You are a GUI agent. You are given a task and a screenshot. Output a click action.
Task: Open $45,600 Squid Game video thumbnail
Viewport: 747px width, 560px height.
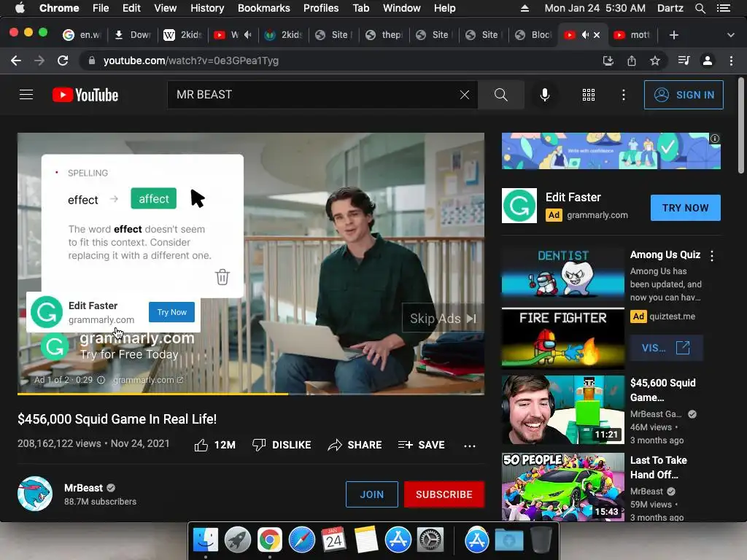(562, 410)
